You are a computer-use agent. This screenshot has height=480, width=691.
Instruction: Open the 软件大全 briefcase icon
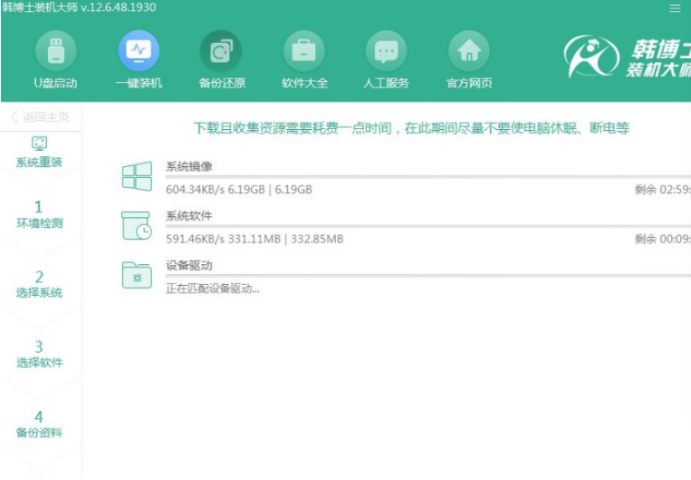pos(304,50)
